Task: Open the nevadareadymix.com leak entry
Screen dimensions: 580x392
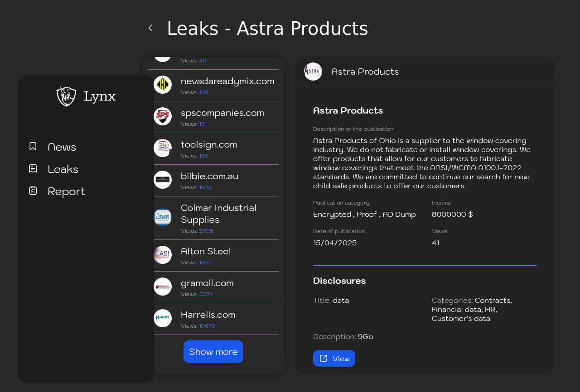Action: click(x=213, y=86)
